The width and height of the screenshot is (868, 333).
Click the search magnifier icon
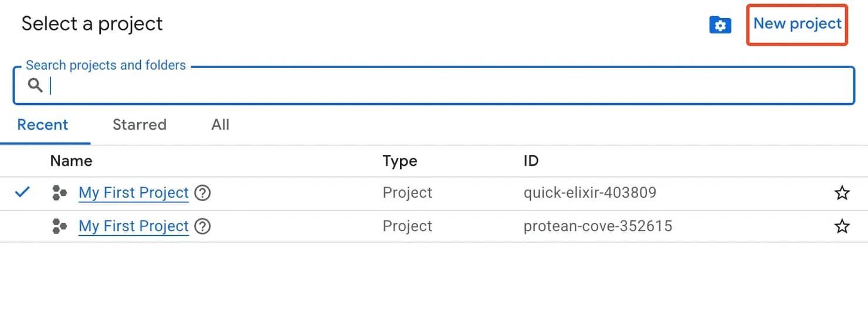pos(36,86)
